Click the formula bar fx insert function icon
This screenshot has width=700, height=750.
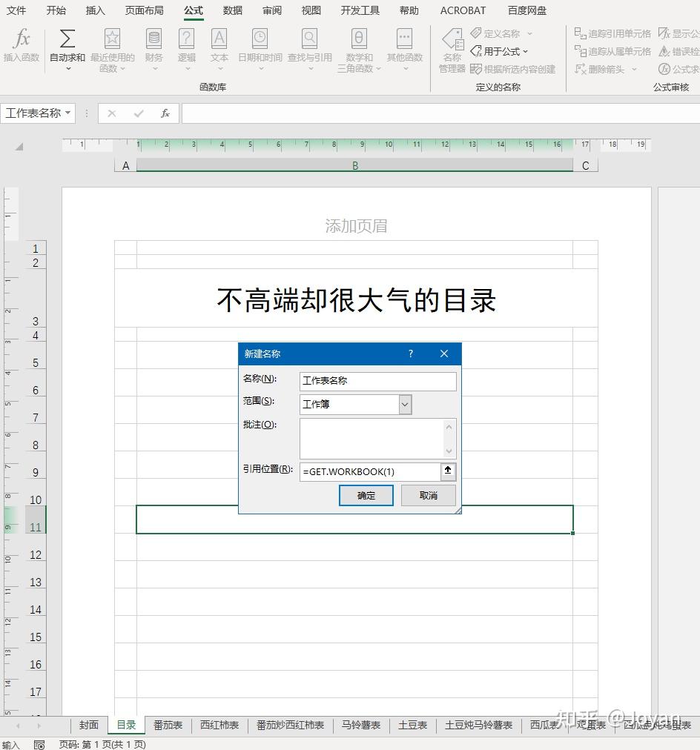point(165,113)
